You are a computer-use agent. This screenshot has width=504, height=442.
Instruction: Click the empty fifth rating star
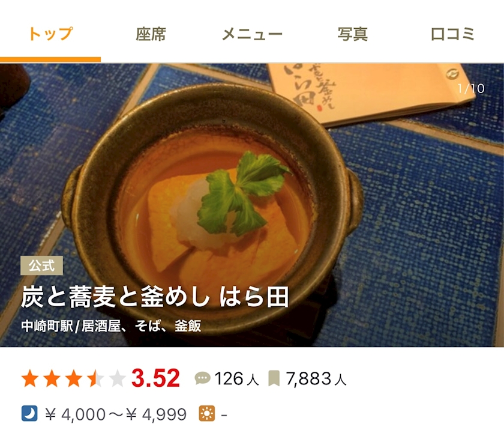[118, 378]
